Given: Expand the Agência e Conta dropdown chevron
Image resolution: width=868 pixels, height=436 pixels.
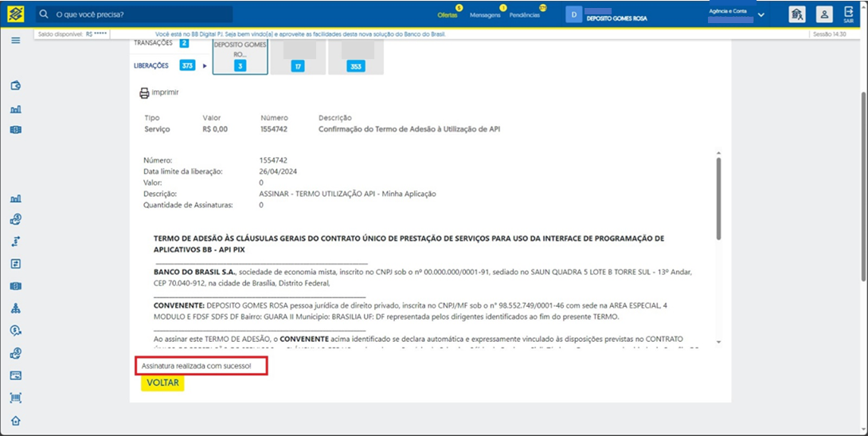Looking at the screenshot, I should coord(761,15).
